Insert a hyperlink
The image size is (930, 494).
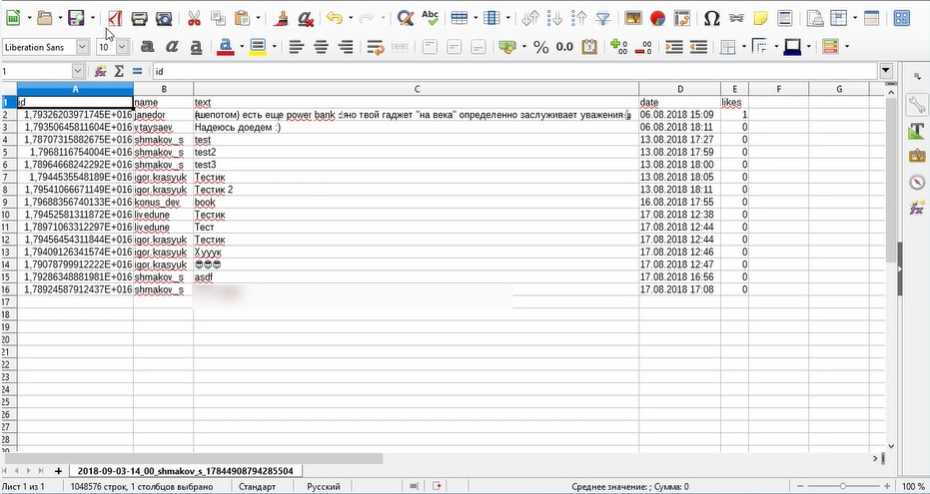[x=736, y=18]
